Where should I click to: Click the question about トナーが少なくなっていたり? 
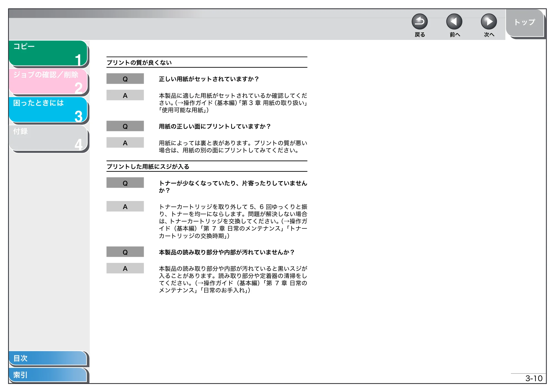point(233,187)
